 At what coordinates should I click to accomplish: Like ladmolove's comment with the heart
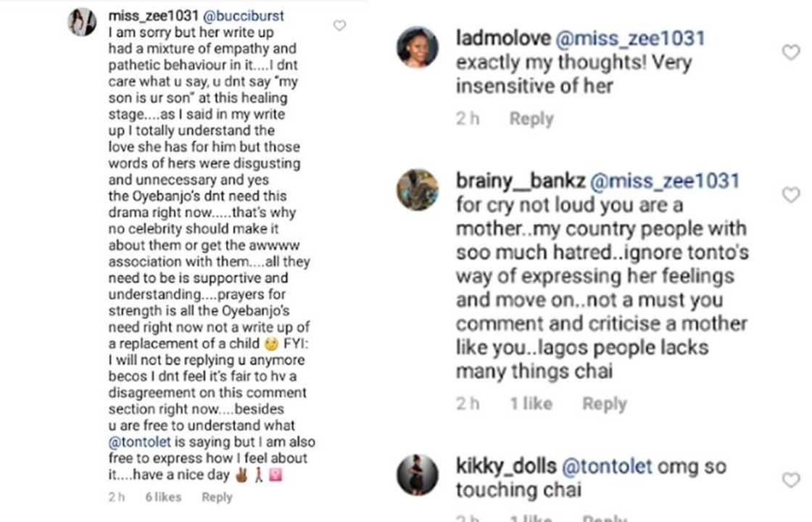click(790, 52)
